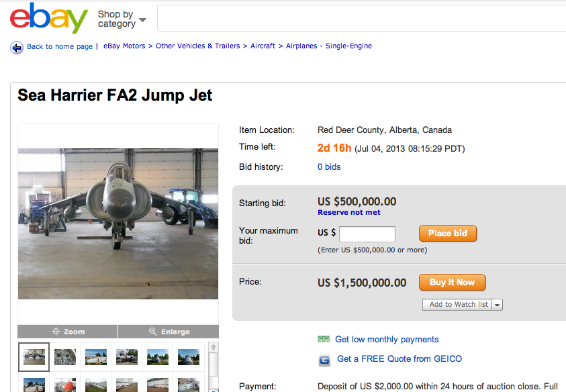Go to Other Vehicles & Trailers breadcrumb
Image resolution: width=566 pixels, height=392 pixels.
click(197, 46)
